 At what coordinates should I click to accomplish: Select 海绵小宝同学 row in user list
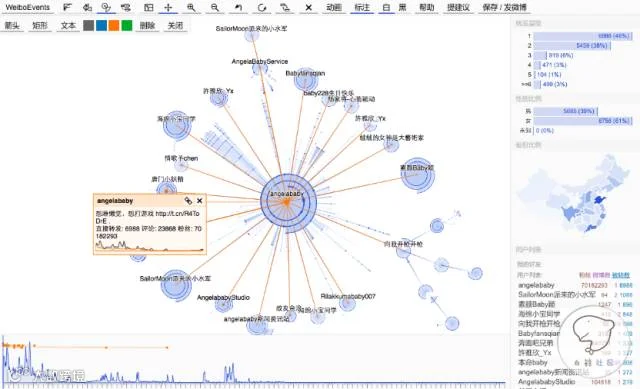pyautogui.click(x=575, y=314)
